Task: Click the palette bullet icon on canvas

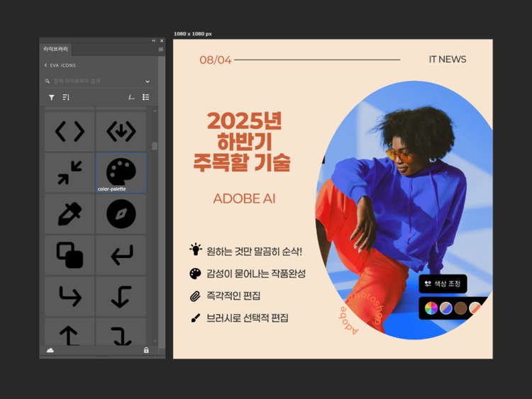Action: (195, 274)
